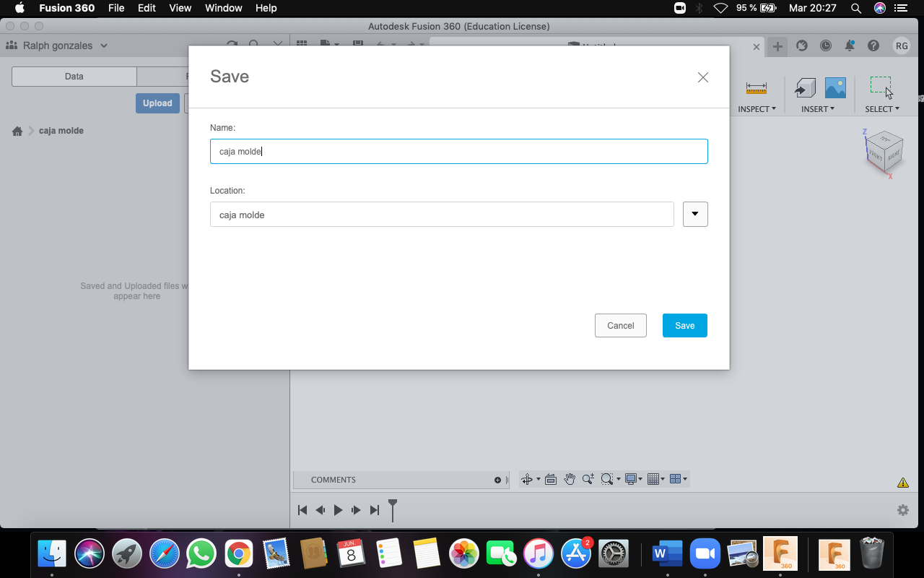Open WhatsApp from the Dock
The width and height of the screenshot is (924, 578).
coord(201,554)
